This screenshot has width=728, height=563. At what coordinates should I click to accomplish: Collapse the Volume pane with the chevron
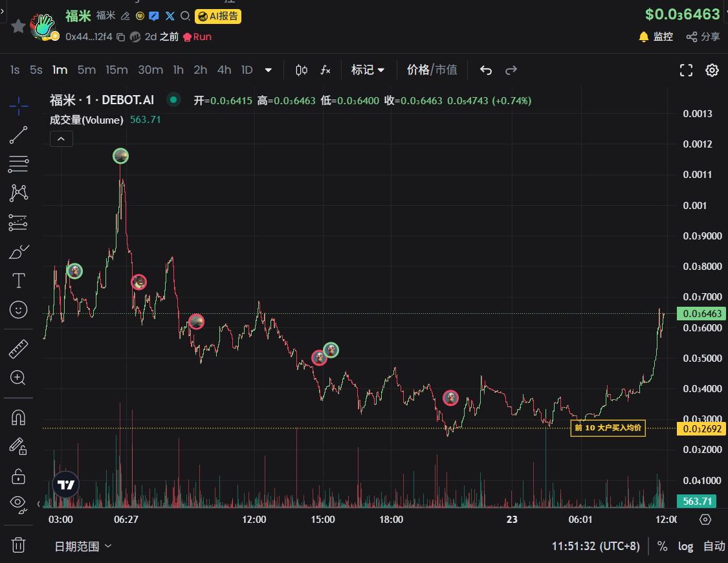[x=61, y=138]
